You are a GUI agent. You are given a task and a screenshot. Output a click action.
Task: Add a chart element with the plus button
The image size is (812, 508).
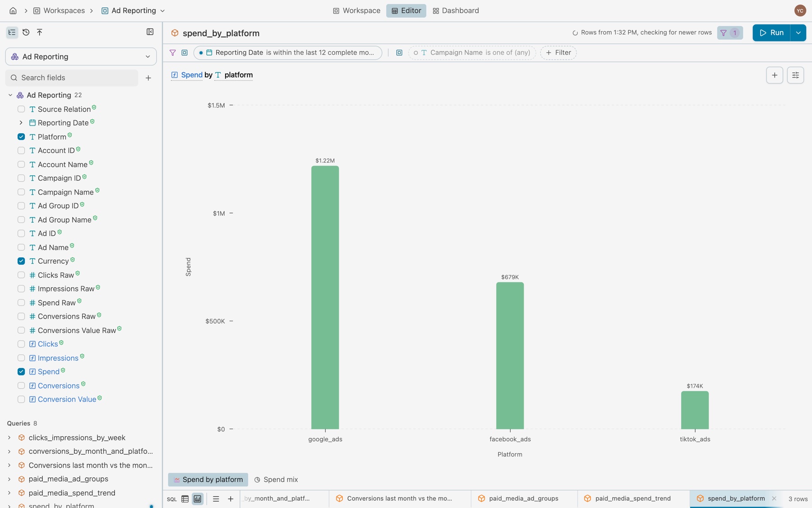pos(775,75)
